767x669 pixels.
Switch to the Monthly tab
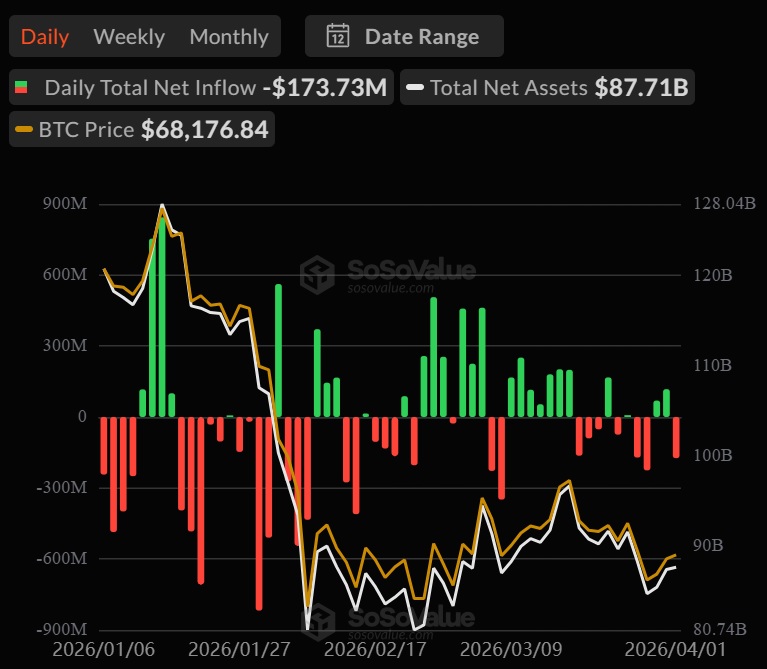tap(229, 37)
